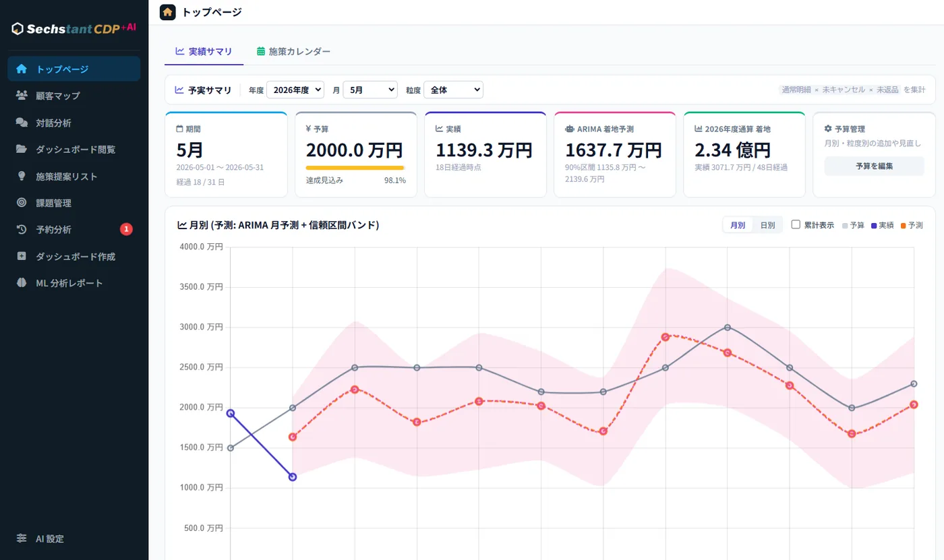The height and width of the screenshot is (560, 944).
Task: Open the 施策カレンダー tab
Action: (293, 51)
